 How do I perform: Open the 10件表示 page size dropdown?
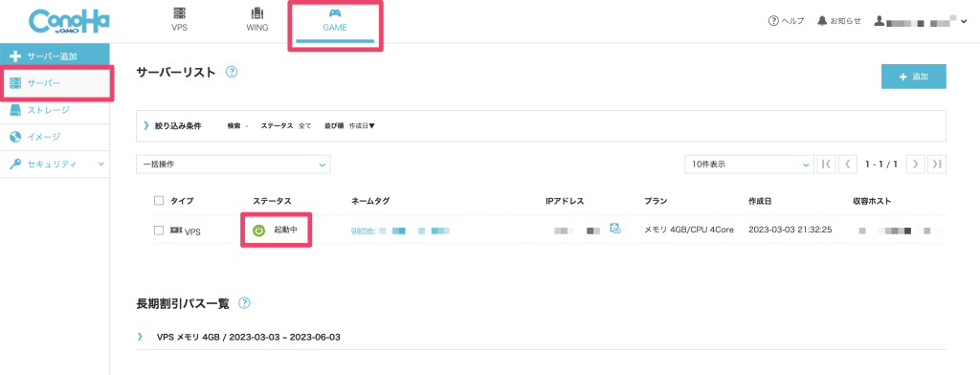point(748,165)
